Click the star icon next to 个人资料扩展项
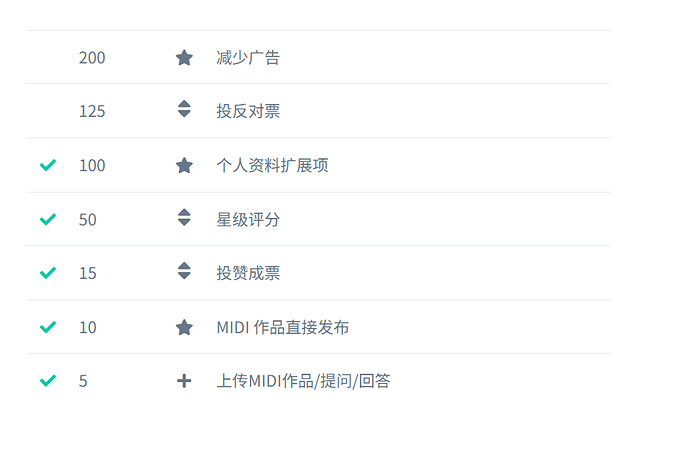Screen dimensions: 690x456 click(x=184, y=165)
